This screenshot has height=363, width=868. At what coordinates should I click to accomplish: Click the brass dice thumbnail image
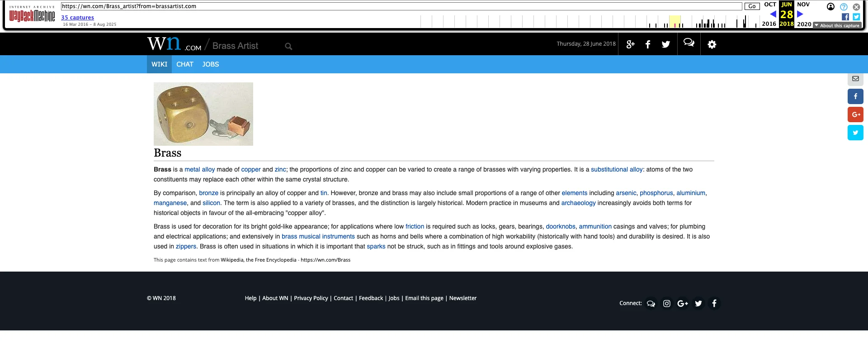click(x=203, y=114)
